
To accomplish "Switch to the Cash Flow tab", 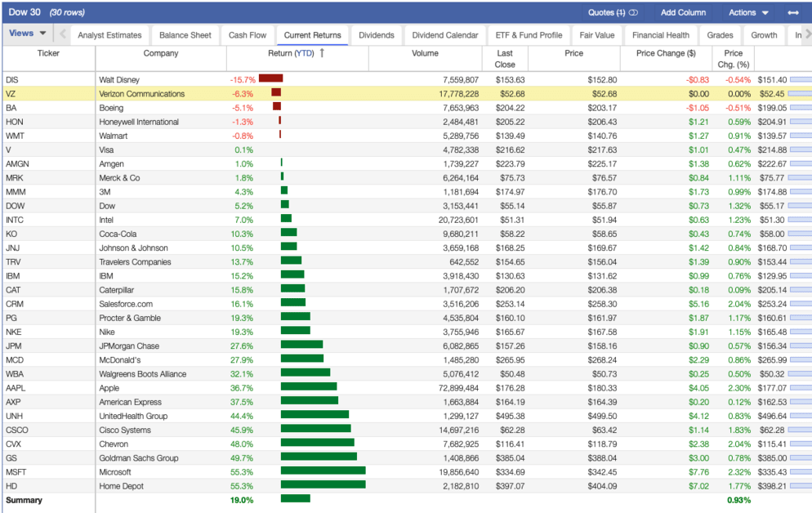I will click(247, 35).
